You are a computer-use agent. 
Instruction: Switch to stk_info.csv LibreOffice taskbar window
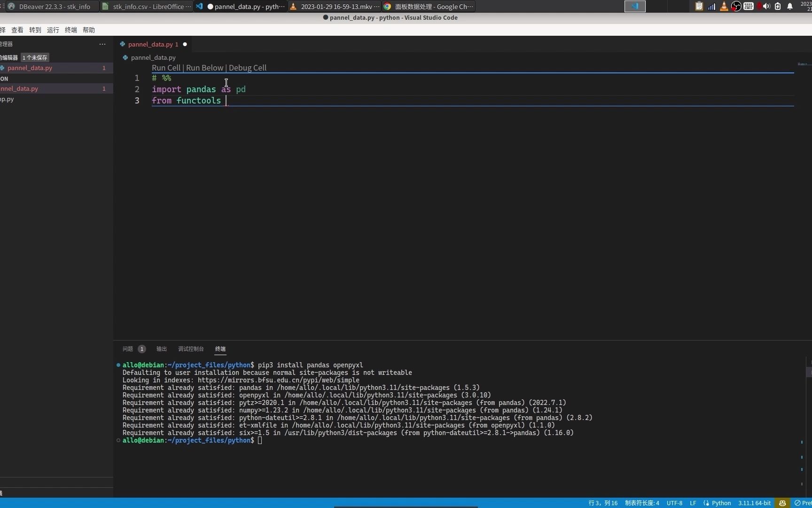click(x=147, y=7)
